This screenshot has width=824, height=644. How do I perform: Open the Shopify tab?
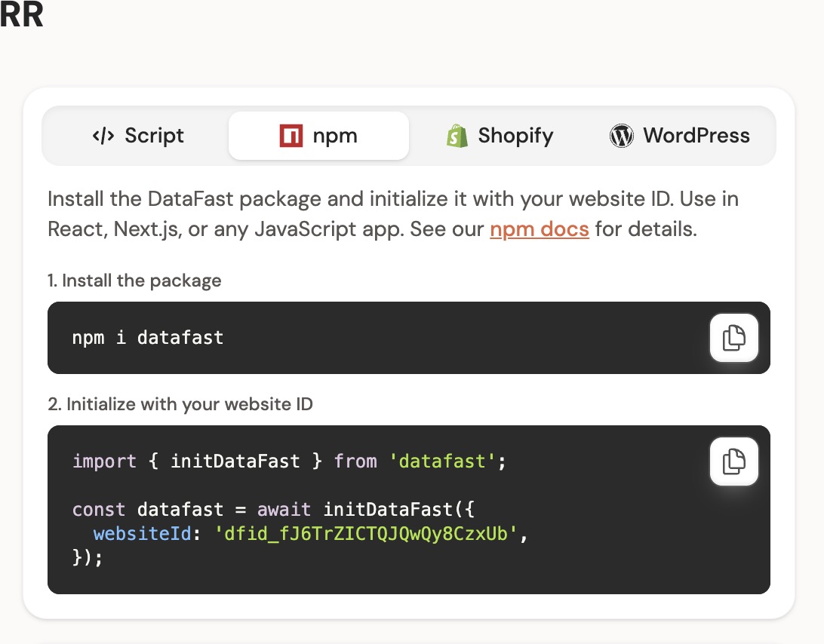tap(500, 136)
